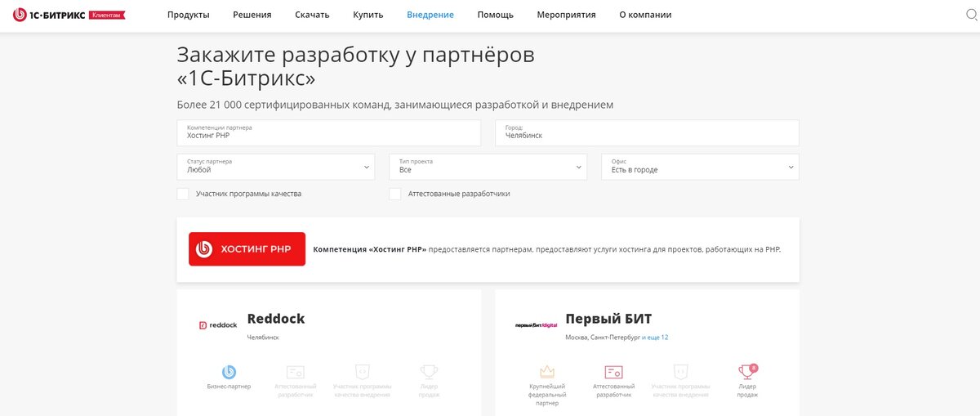980x416 pixels.
Task: Click the Reddock company logo
Action: coord(217,324)
